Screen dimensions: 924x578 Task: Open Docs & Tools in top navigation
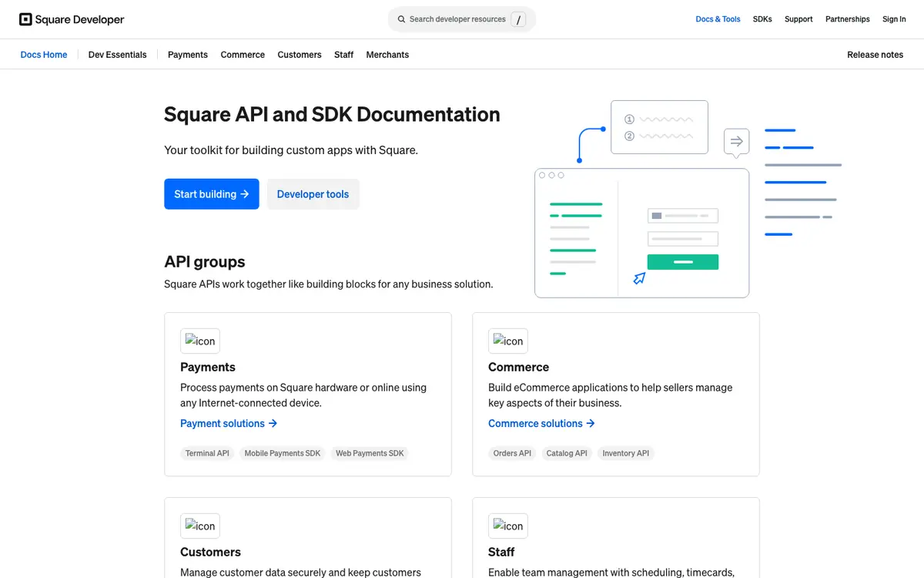pos(718,19)
